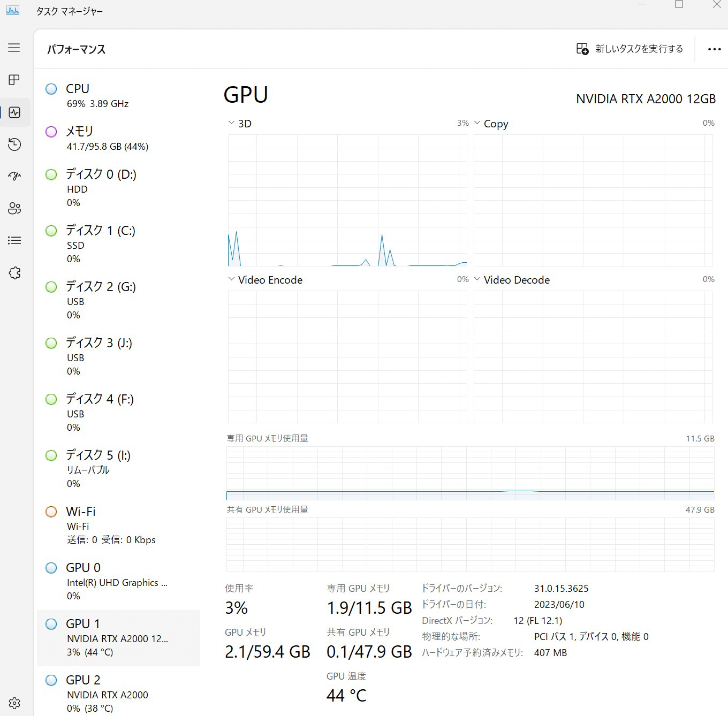The height and width of the screenshot is (716, 728).
Task: Open App history page icon
Action: (x=14, y=144)
